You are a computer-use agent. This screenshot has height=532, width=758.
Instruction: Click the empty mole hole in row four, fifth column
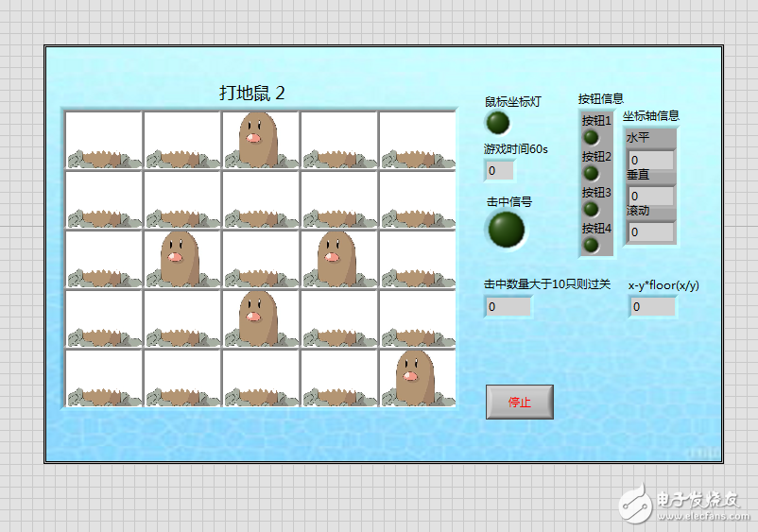tap(417, 318)
